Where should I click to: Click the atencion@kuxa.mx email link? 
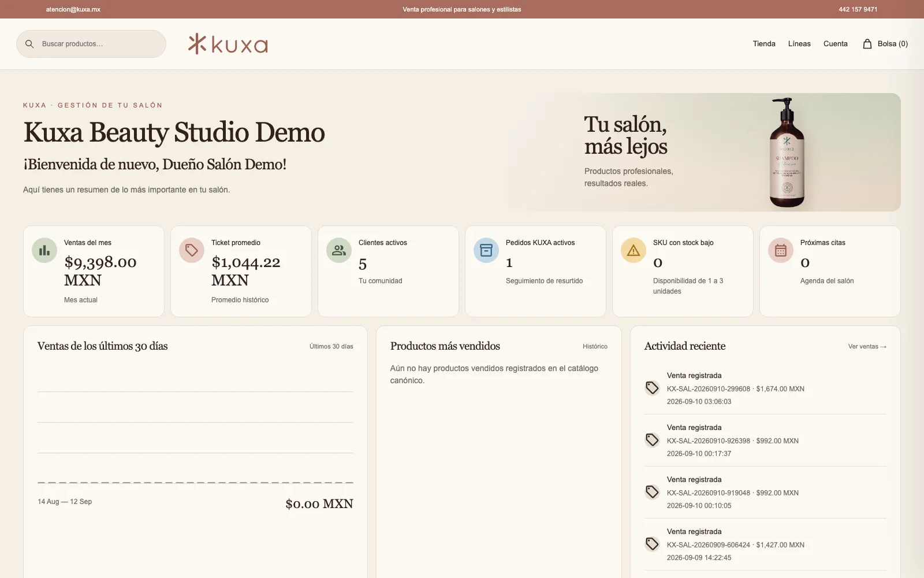click(x=73, y=9)
